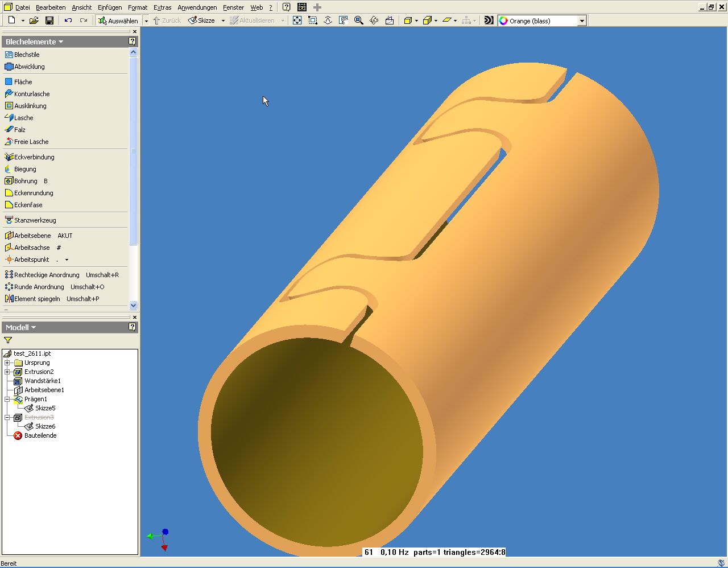Click the Undo arrow in the toolbar

[x=68, y=20]
